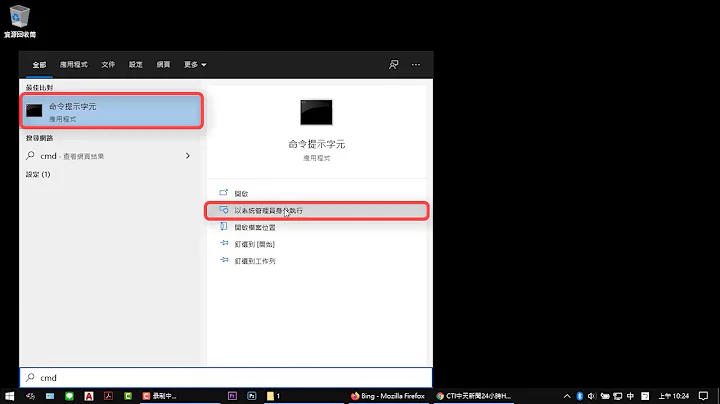Switch to the 網頁 (Web) search tab
The height and width of the screenshot is (404, 720).
(163, 65)
